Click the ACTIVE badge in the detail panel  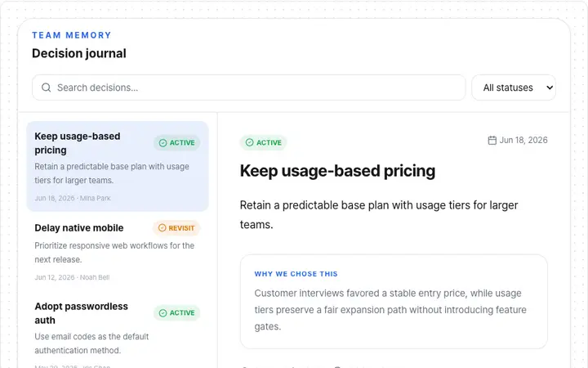pyautogui.click(x=263, y=142)
